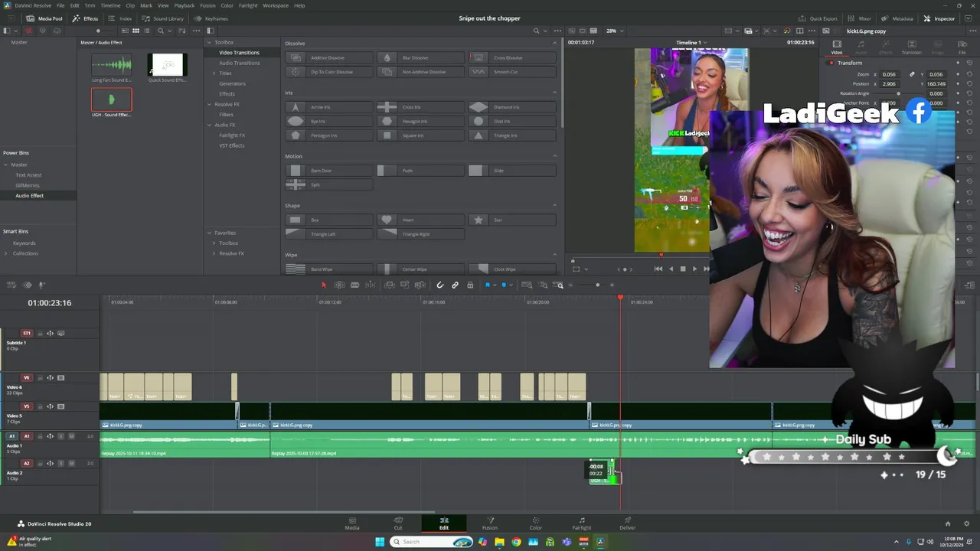This screenshot has height=551, width=980.
Task: Collapse the Audio FX tree section
Action: click(x=208, y=125)
